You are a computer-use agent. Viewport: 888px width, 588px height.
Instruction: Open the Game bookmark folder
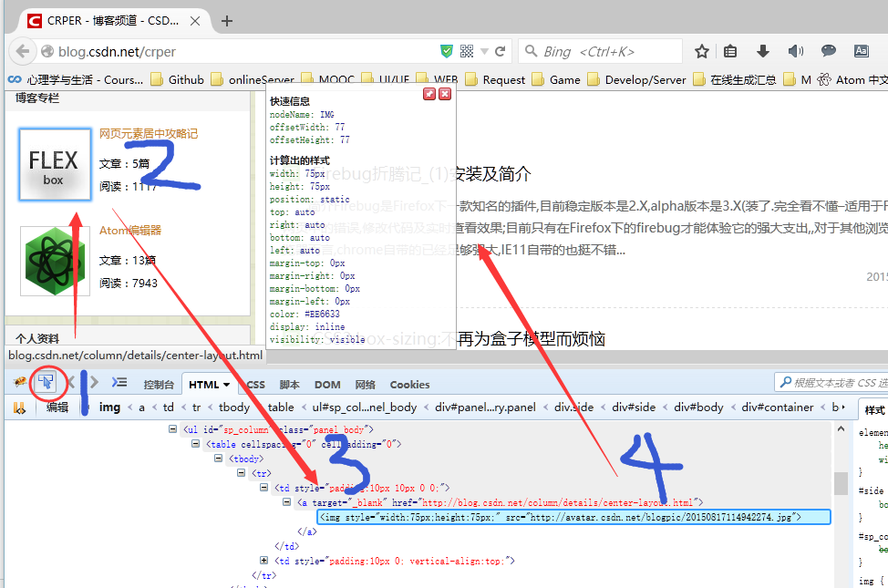coord(557,80)
